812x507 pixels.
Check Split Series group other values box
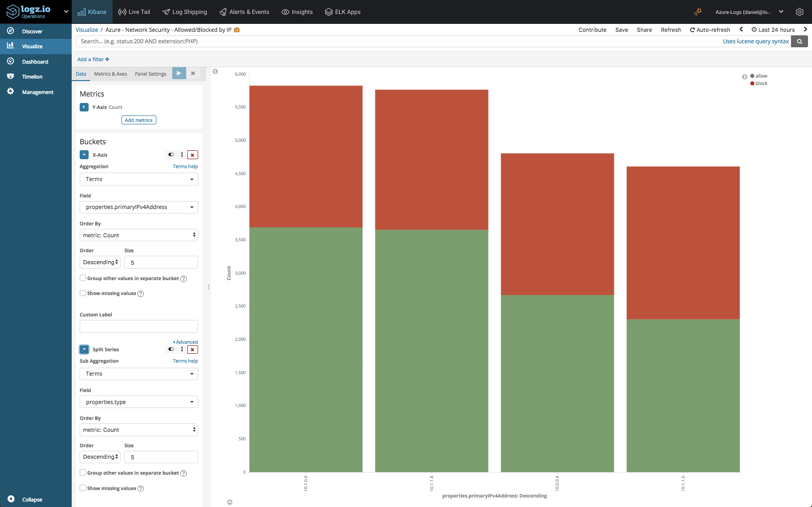83,473
